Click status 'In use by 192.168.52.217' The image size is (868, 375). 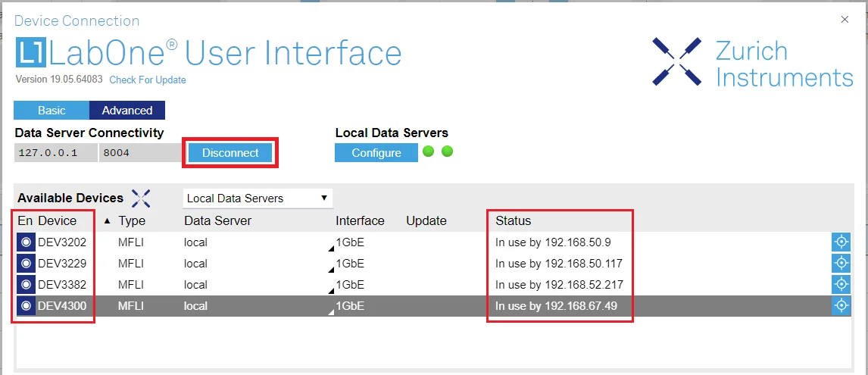[x=559, y=284]
